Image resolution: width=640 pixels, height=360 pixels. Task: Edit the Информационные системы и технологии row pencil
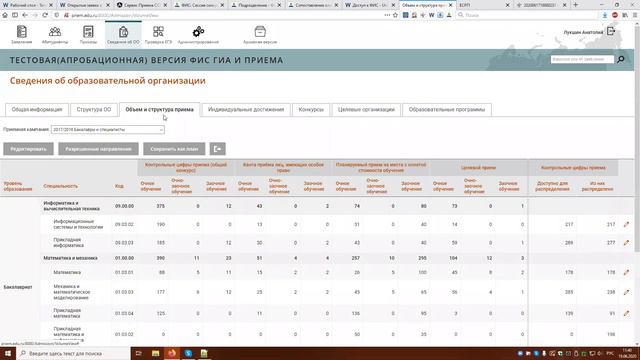point(626,224)
